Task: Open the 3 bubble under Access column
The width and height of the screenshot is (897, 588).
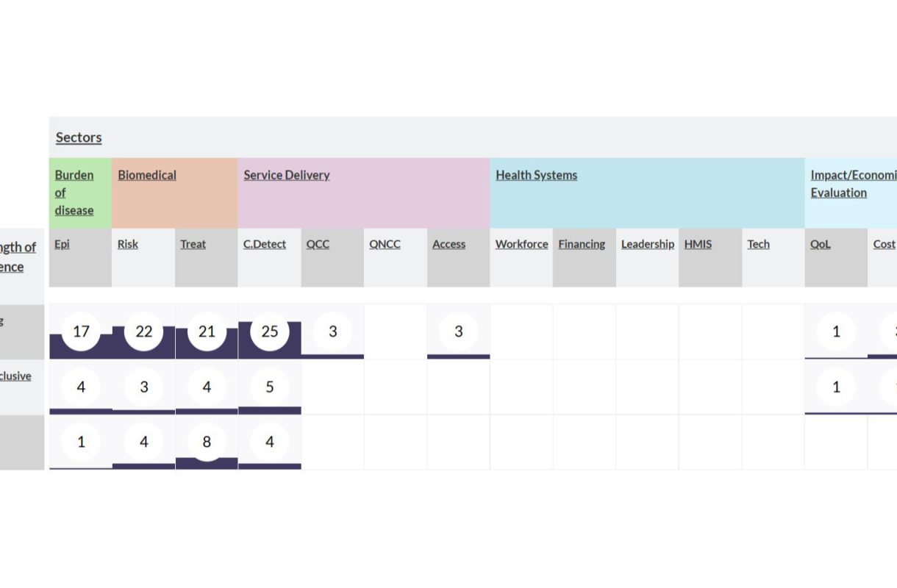Action: pos(459,331)
